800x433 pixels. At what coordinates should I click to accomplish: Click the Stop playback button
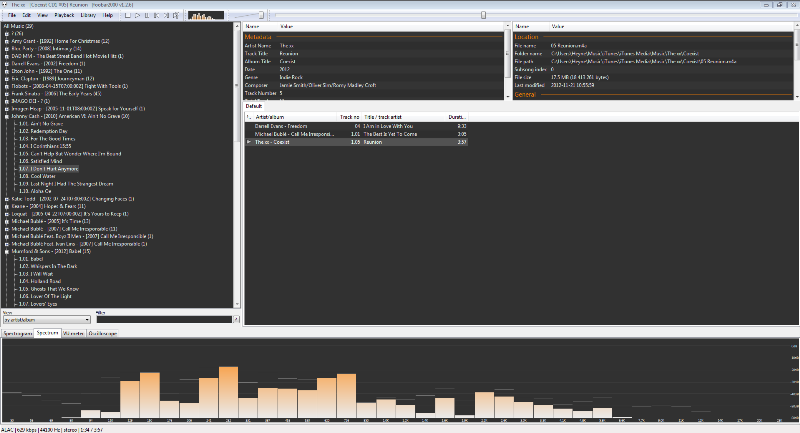(x=128, y=16)
